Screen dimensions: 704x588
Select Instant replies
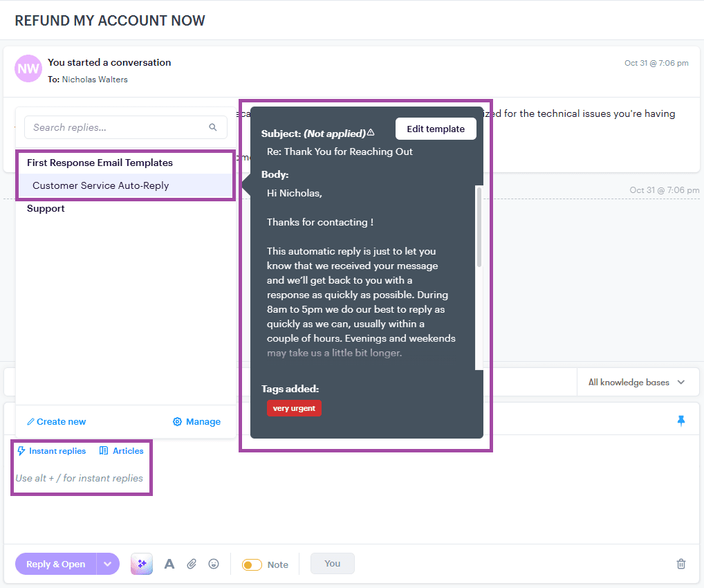[51, 450]
